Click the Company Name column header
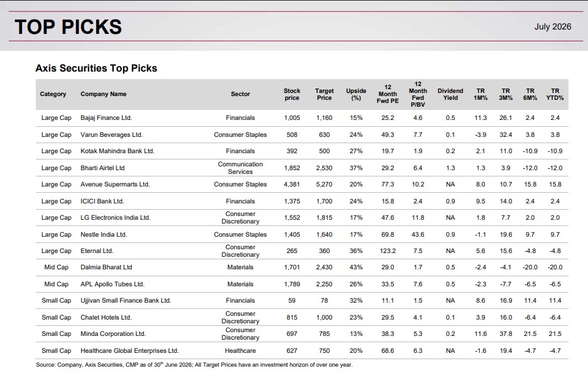 coord(104,94)
